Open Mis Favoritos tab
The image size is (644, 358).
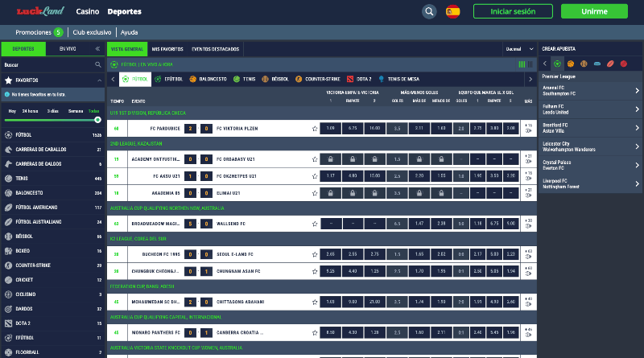point(167,49)
